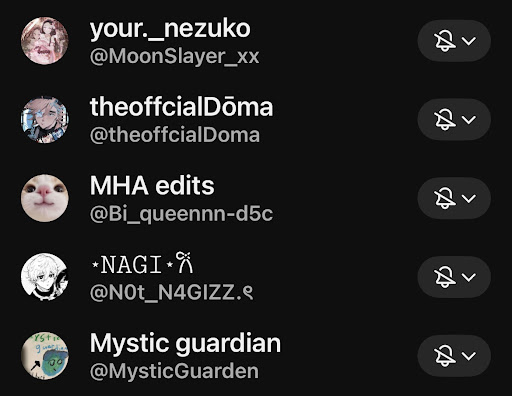Open Mystic guardian drawing avatar
This screenshot has height=396, width=512.
45,355
